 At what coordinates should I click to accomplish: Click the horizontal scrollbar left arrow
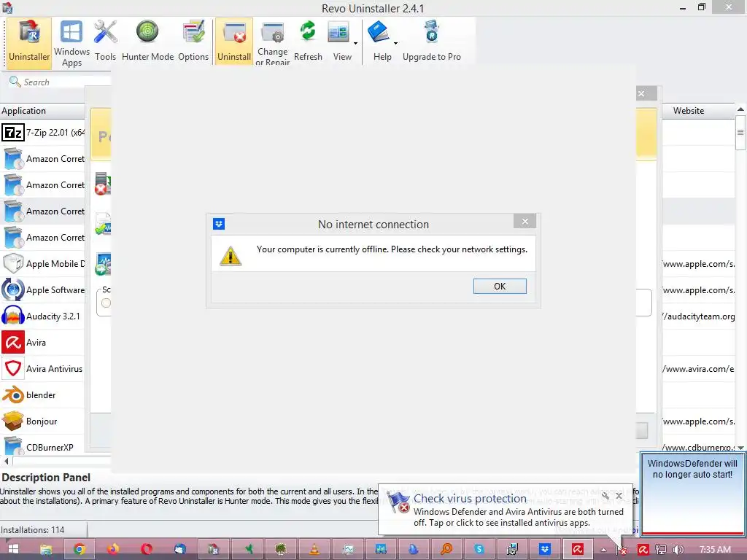point(6,461)
